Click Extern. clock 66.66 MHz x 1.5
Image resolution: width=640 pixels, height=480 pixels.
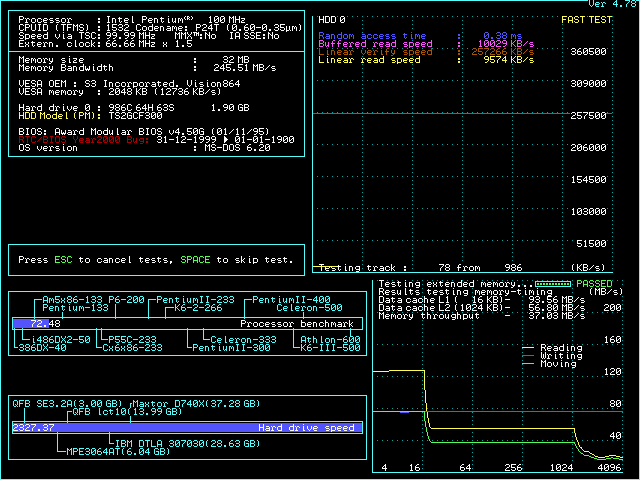pyautogui.click(x=105, y=44)
